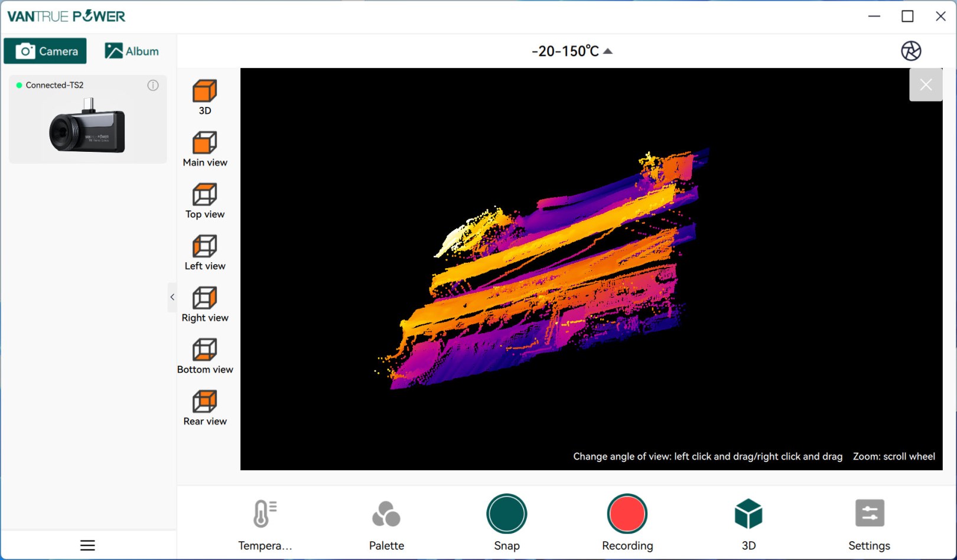The height and width of the screenshot is (560, 957).
Task: Close the 3D point cloud view
Action: [x=926, y=85]
